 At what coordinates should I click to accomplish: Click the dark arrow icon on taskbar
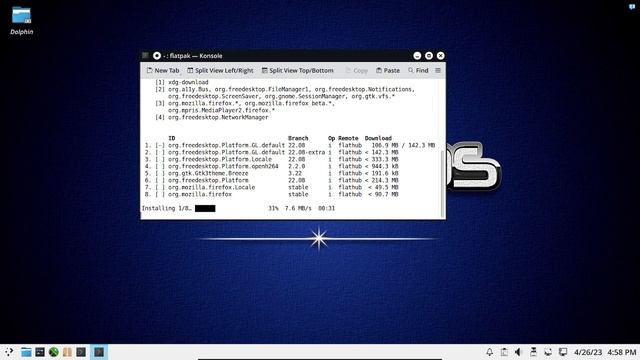coord(81,352)
